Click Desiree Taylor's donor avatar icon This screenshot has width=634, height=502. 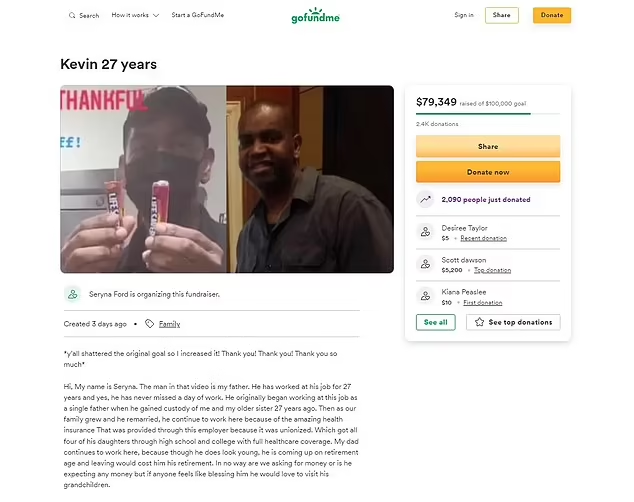[425, 232]
